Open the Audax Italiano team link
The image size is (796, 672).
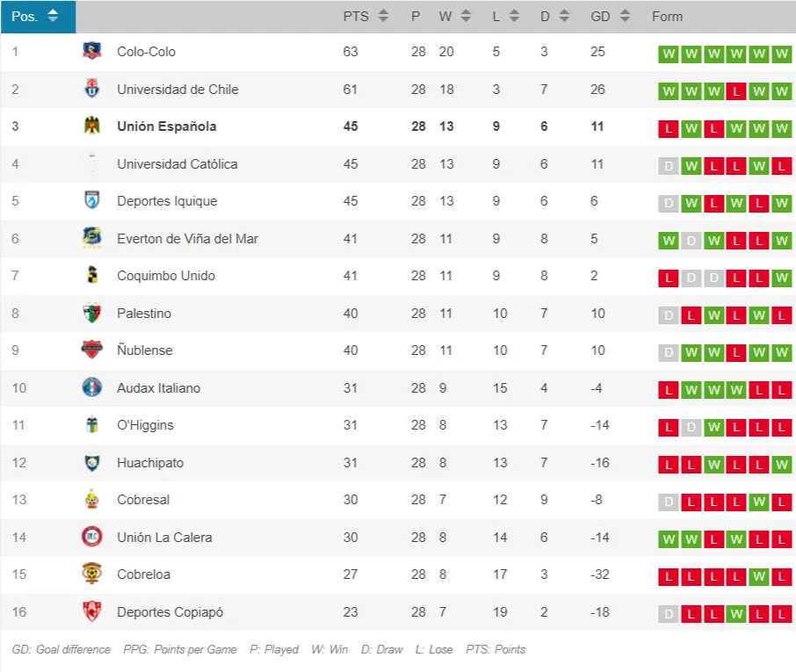158,388
